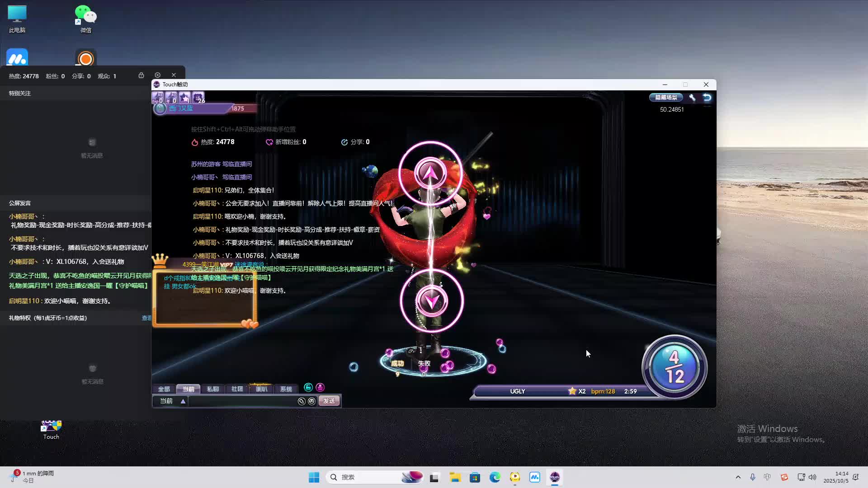This screenshot has height=488, width=868.
Task: Open the emoji smiley picker in chat
Action: (311, 401)
